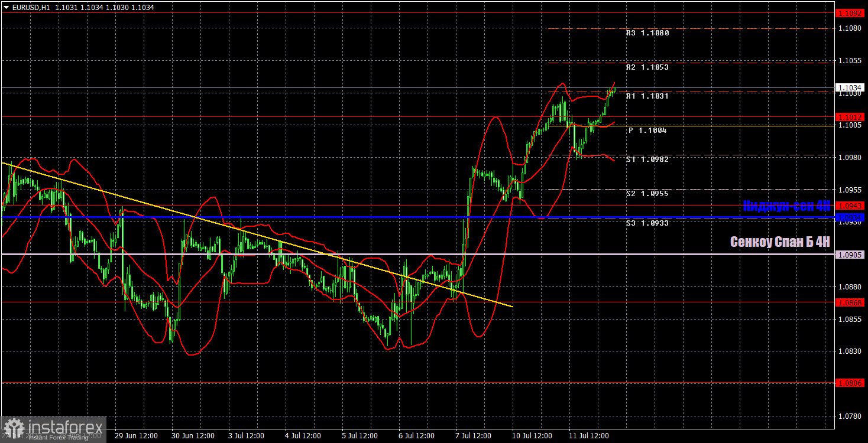Click the 1.1080 value on price axis
The image size is (868, 443).
pos(850,28)
